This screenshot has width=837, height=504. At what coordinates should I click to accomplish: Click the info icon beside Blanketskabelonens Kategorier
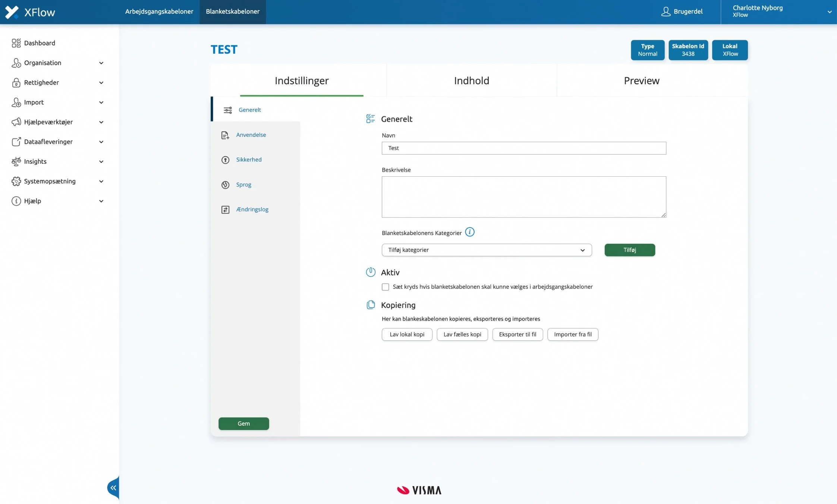[470, 232]
